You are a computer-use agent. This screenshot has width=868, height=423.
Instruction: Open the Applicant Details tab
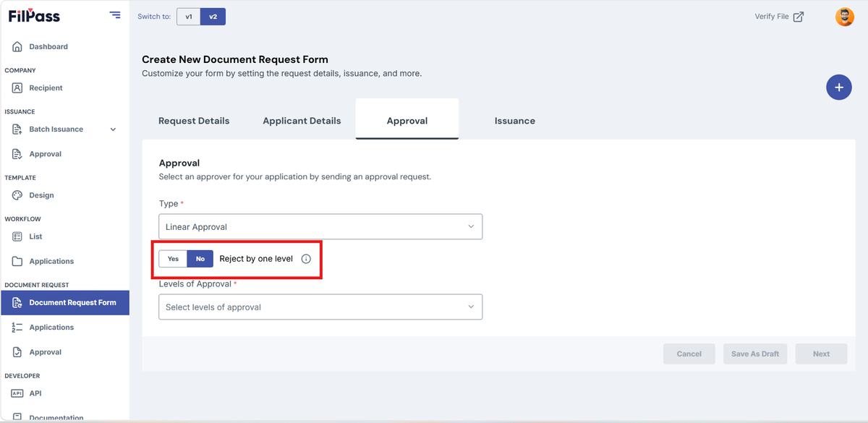point(302,121)
